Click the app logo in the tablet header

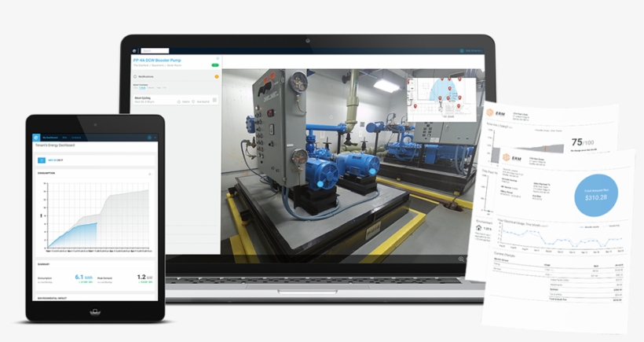click(36, 138)
